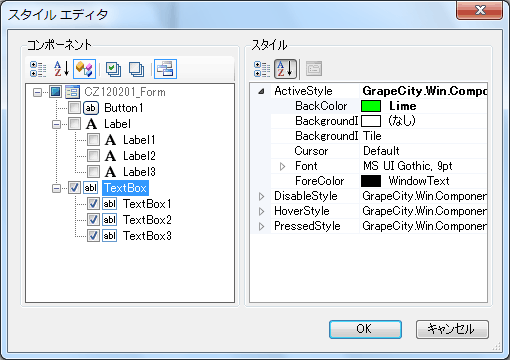Click the OK button
Viewport: 510px width, 360px height.
(x=365, y=329)
